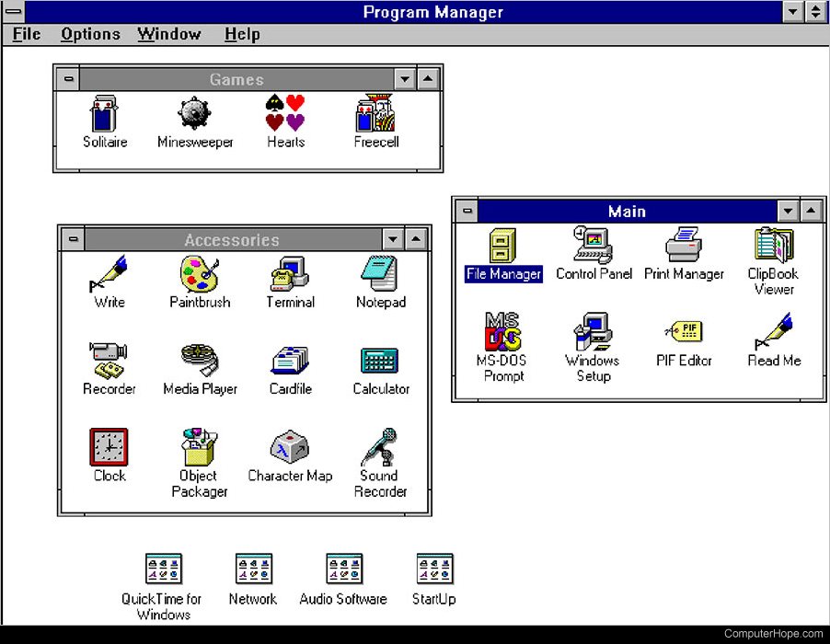
Task: Click the Recorder camera icon
Action: tap(108, 361)
